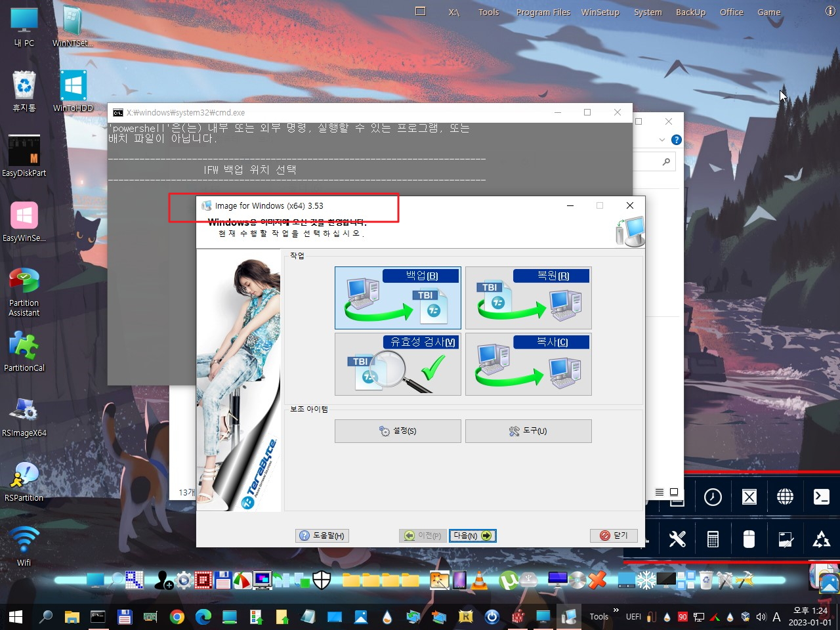The width and height of the screenshot is (840, 630).
Task: Launch EasyWinSetup desktop shortcut
Action: (24, 221)
